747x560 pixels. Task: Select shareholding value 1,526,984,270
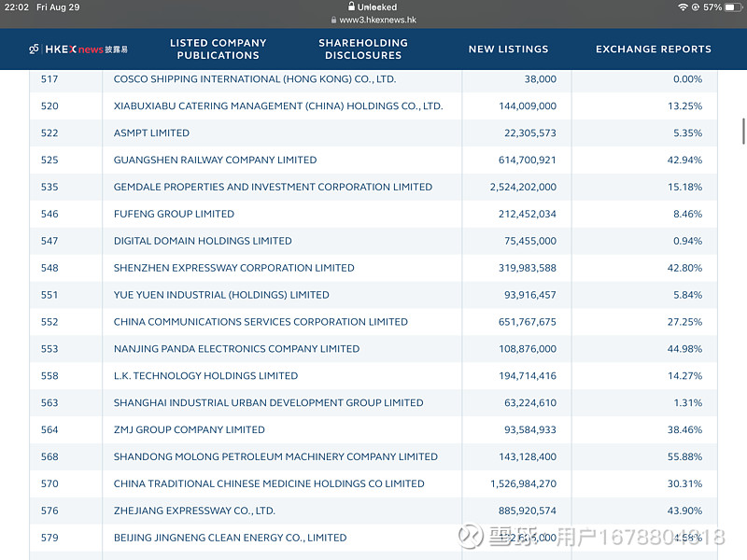tap(523, 483)
